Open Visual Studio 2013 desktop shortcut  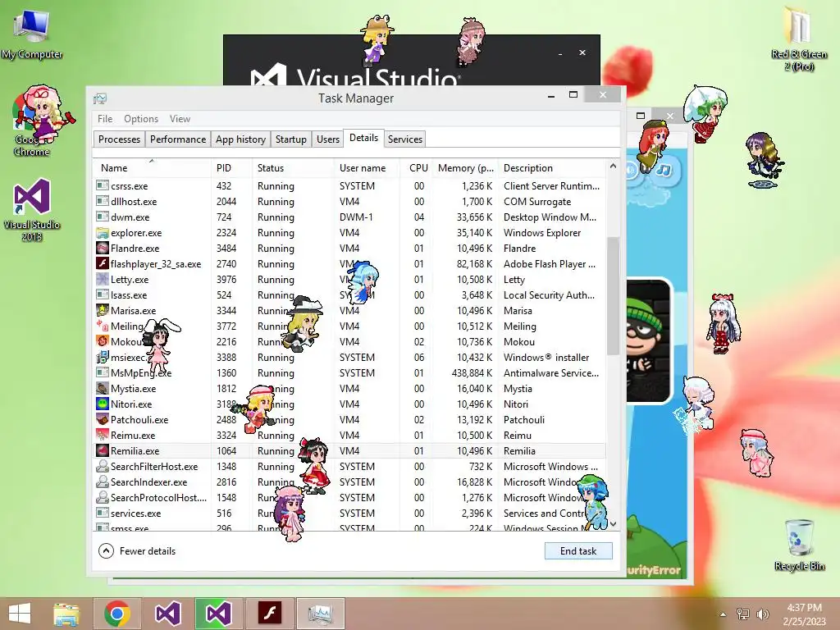pyautogui.click(x=32, y=209)
